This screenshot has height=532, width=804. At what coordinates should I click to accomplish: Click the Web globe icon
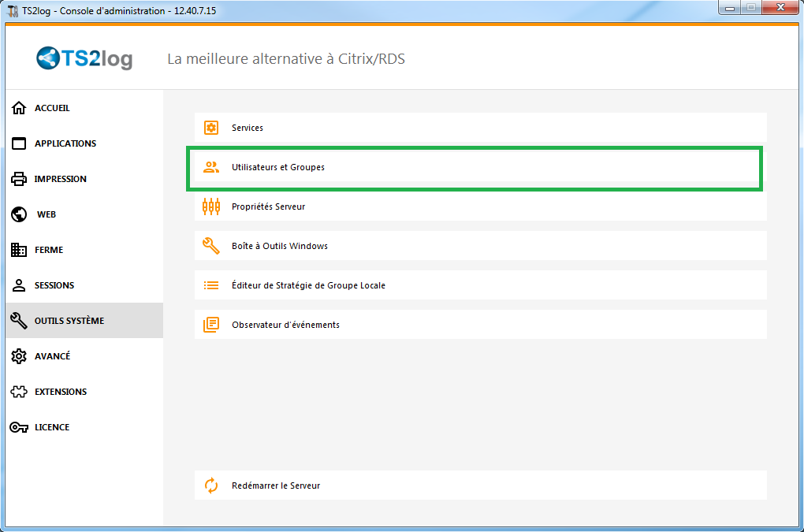point(19,214)
